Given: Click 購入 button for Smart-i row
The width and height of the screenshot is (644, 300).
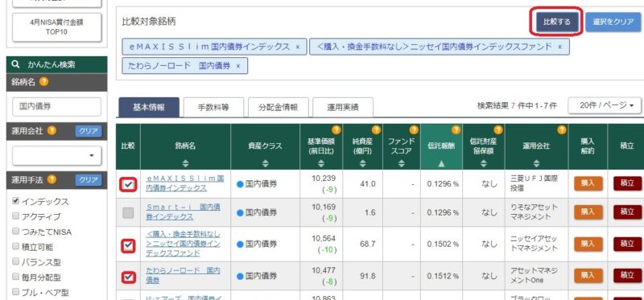Looking at the screenshot, I should (588, 212).
